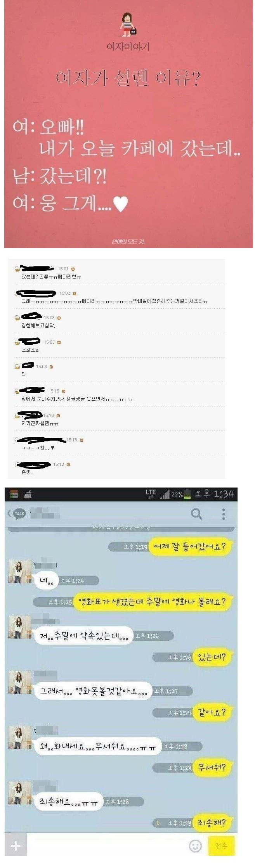Open the three-dot chat menu
Screen dimensions: 255x868
click(224, 514)
